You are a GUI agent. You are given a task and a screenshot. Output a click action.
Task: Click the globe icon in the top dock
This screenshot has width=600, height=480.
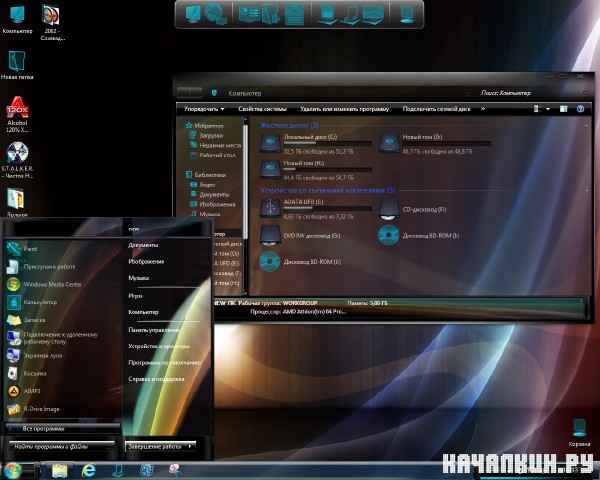[x=215, y=14]
